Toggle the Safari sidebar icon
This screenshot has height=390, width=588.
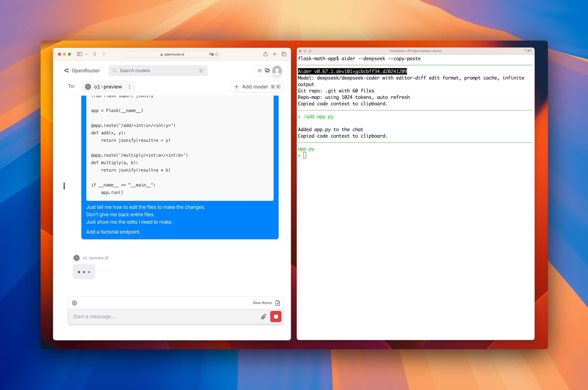pyautogui.click(x=80, y=54)
